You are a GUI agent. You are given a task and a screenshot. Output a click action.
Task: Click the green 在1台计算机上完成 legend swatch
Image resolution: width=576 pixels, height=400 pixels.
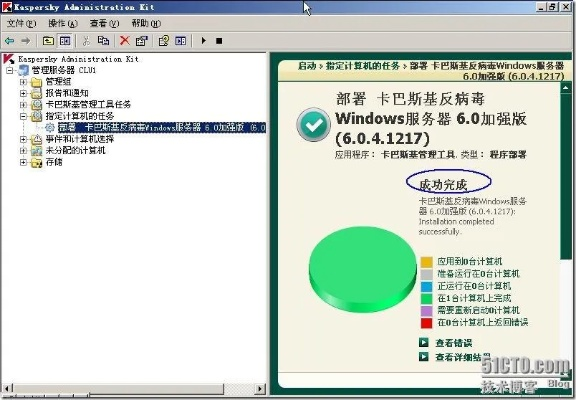pyautogui.click(x=426, y=298)
